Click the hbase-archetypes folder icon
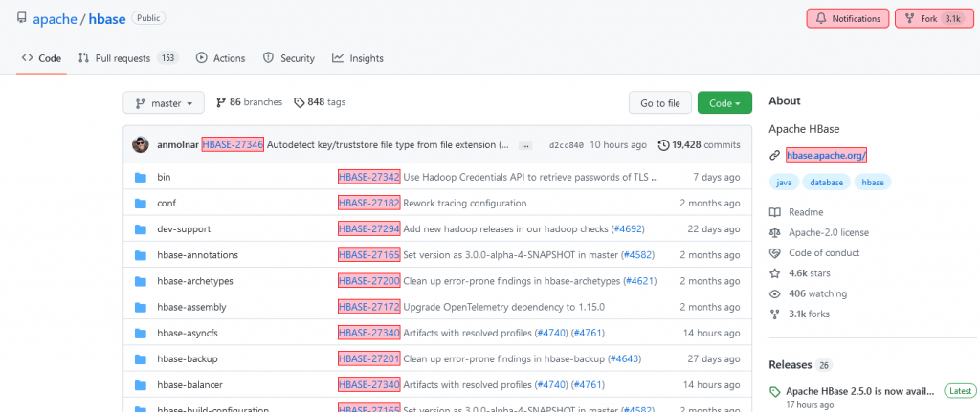Viewport: 980px width, 412px height. coord(140,281)
